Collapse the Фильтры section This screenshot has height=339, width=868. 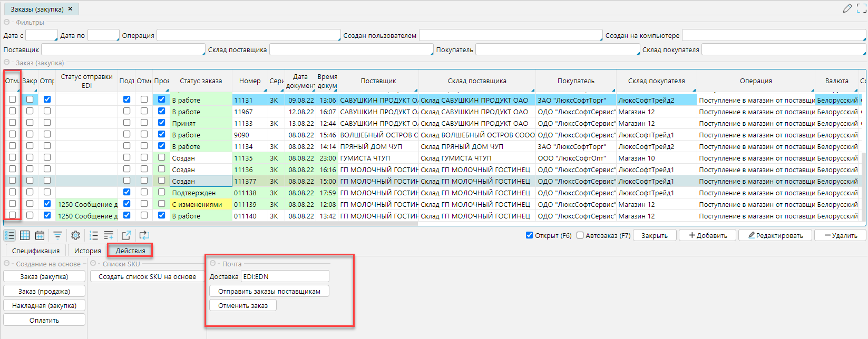[7, 22]
